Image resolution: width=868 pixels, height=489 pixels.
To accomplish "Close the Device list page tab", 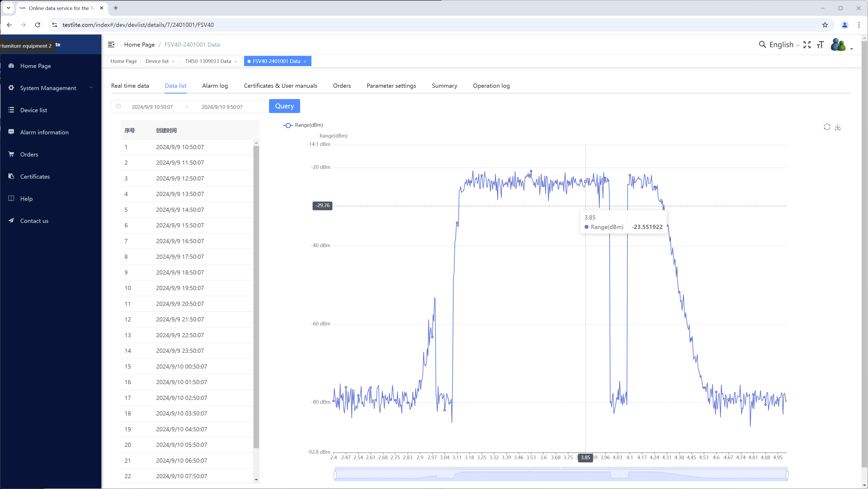I will [173, 61].
